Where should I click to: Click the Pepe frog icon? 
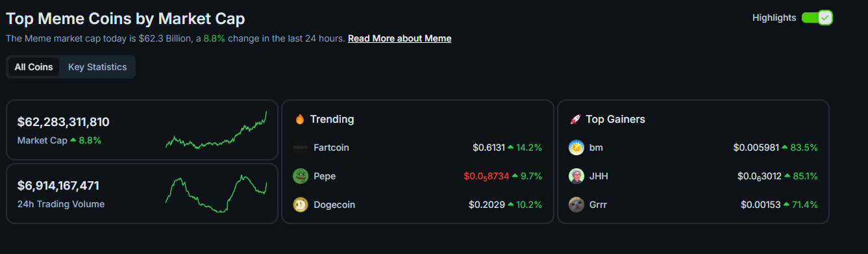click(x=301, y=176)
